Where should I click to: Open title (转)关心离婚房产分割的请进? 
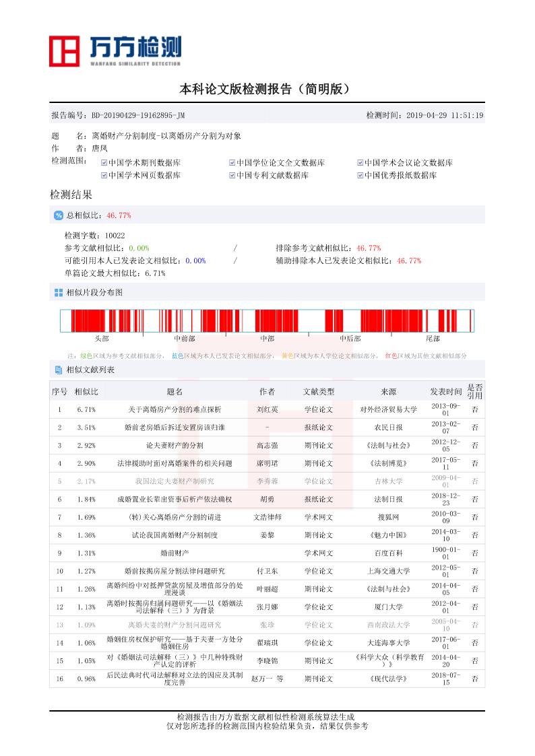click(175, 517)
